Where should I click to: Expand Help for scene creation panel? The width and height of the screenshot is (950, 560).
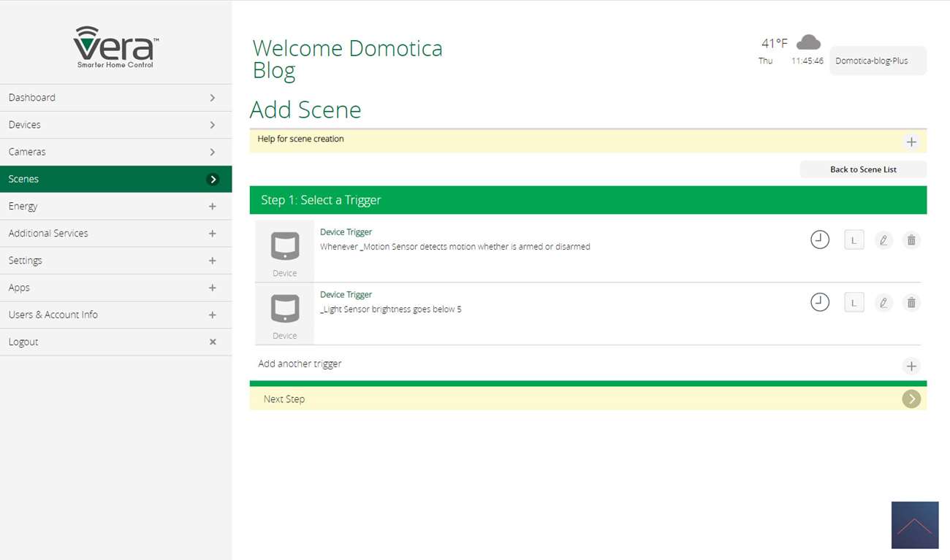click(911, 142)
